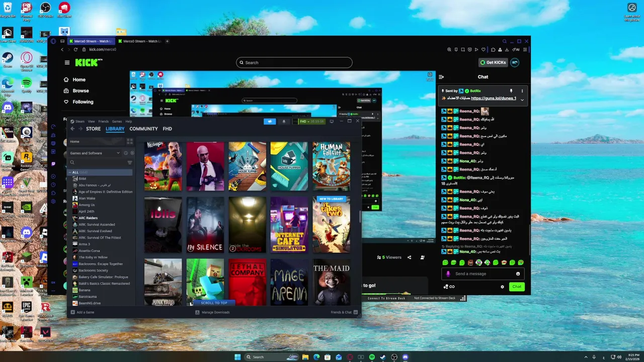Click the Steam library search magnifier

[72, 162]
